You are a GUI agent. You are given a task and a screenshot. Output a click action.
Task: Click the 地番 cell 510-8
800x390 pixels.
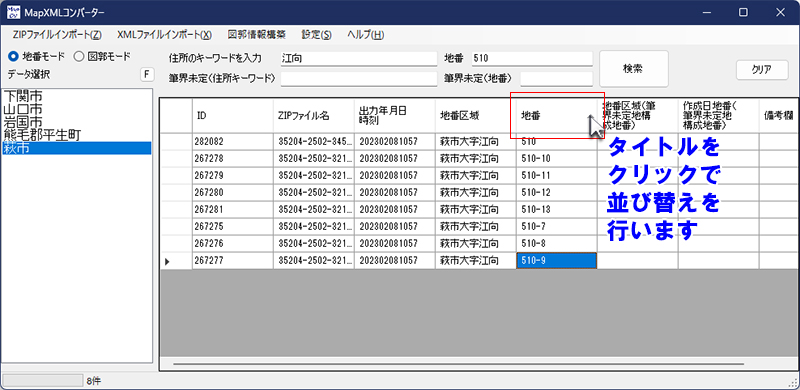tap(557, 244)
